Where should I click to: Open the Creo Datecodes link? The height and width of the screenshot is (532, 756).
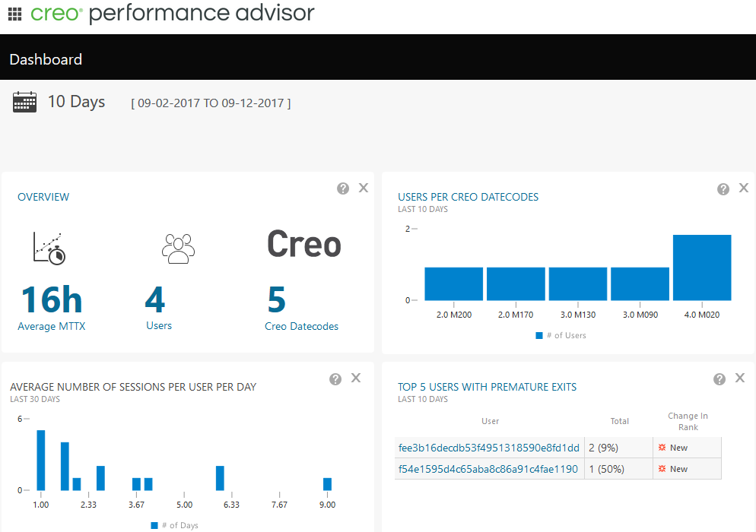pos(301,326)
